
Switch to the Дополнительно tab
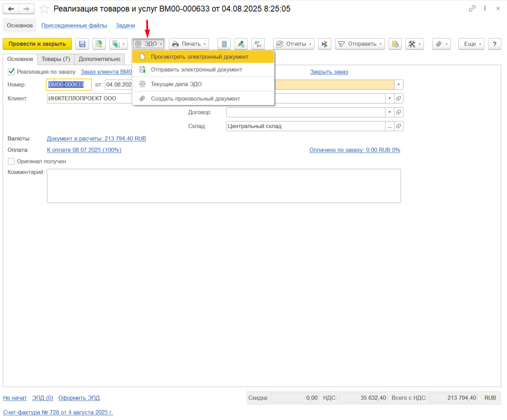coord(99,59)
